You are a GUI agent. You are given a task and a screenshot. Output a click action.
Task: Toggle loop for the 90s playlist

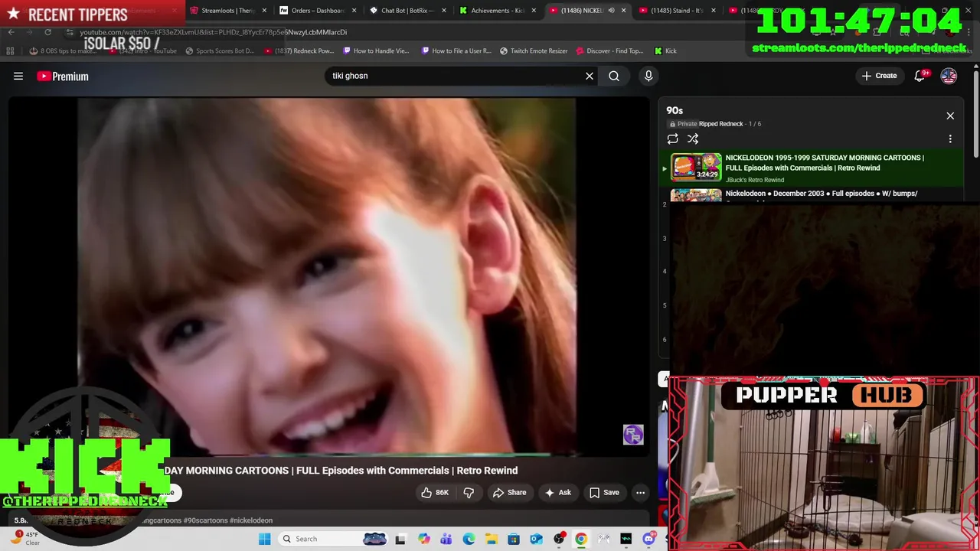click(672, 139)
